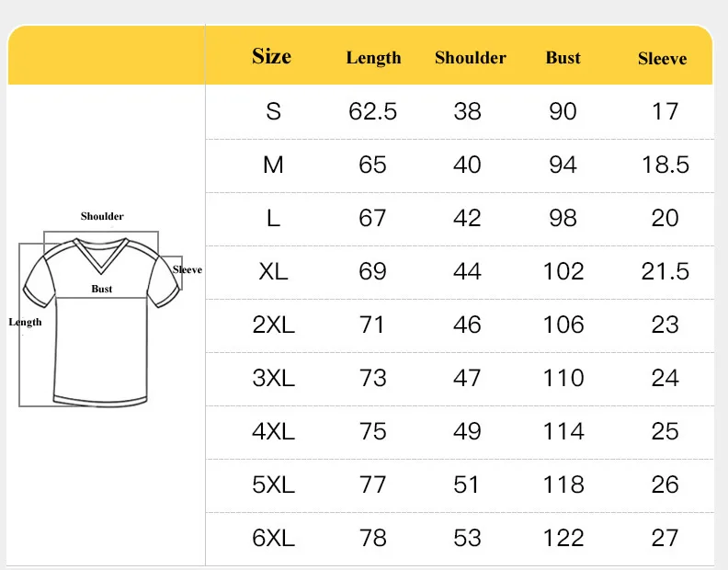Select the Bust column header
Image resolution: width=728 pixels, height=570 pixels.
pos(563,58)
